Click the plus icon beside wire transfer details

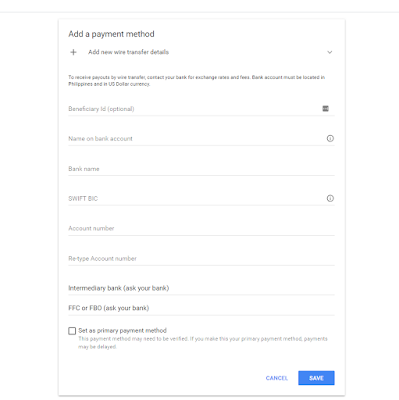(73, 52)
